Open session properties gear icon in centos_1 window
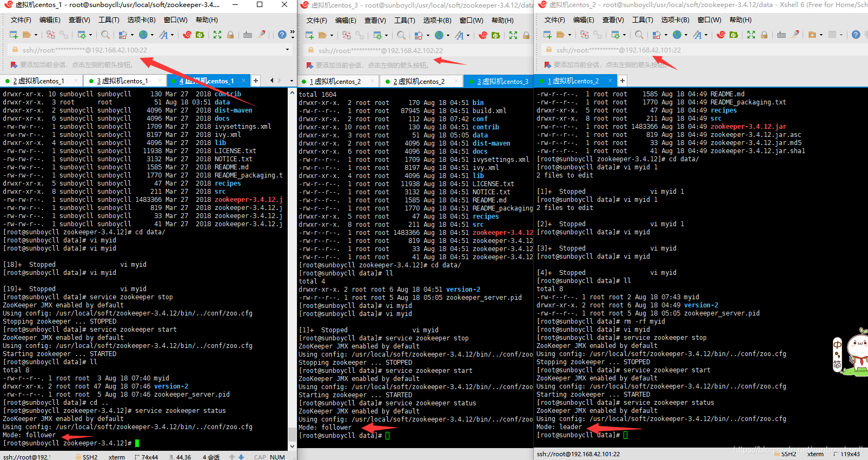868x460 pixels. pos(82,35)
